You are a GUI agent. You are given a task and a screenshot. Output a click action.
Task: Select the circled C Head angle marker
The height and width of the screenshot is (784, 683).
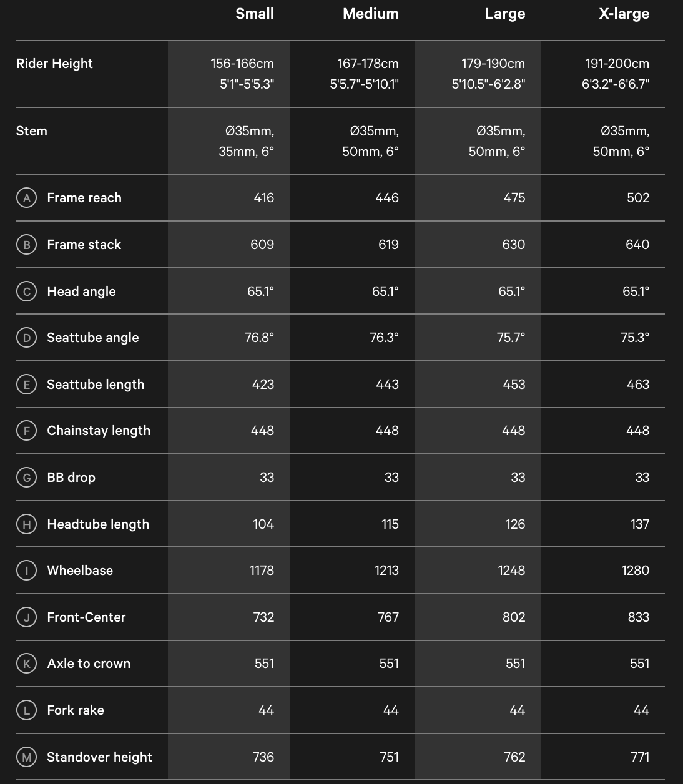point(26,292)
